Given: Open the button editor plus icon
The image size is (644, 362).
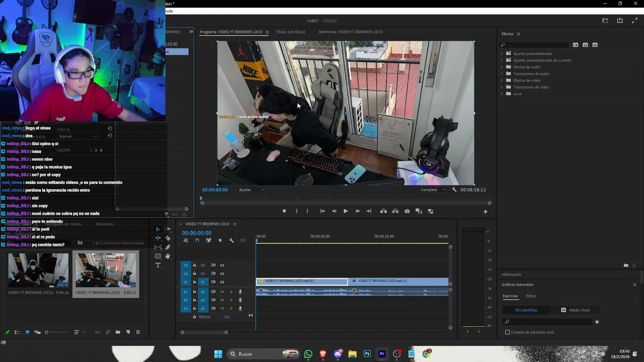Looking at the screenshot, I should point(486,212).
